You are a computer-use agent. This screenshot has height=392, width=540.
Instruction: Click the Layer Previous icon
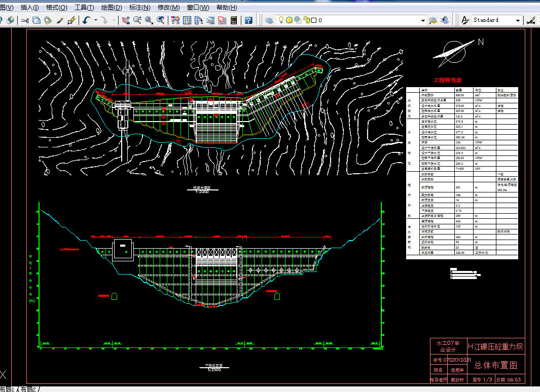pos(445,21)
